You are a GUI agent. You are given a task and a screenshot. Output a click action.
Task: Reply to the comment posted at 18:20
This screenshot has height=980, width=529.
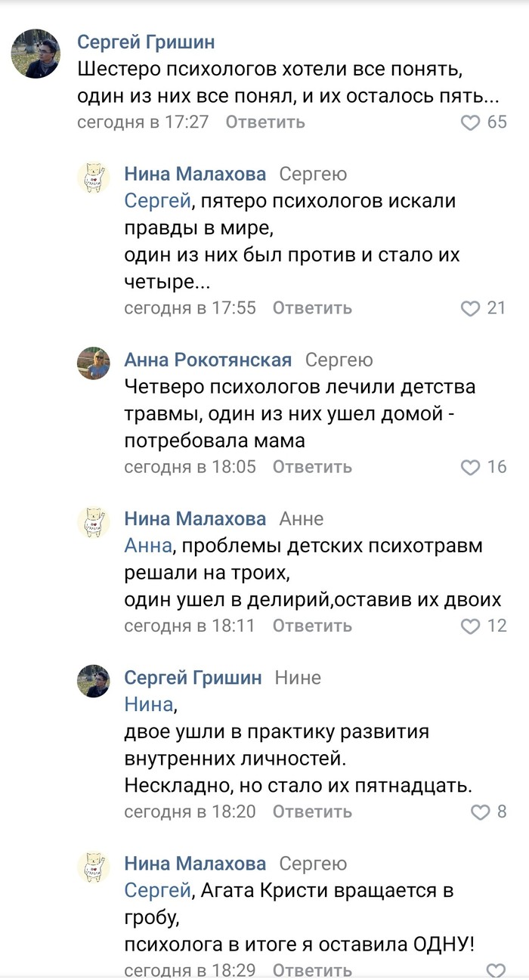(312, 812)
